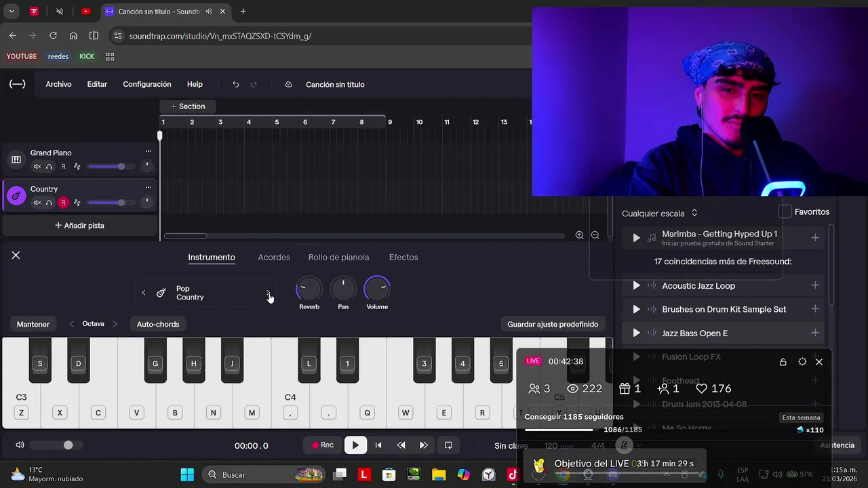Mute the Country track
Image resolution: width=868 pixels, height=488 pixels.
tap(37, 203)
